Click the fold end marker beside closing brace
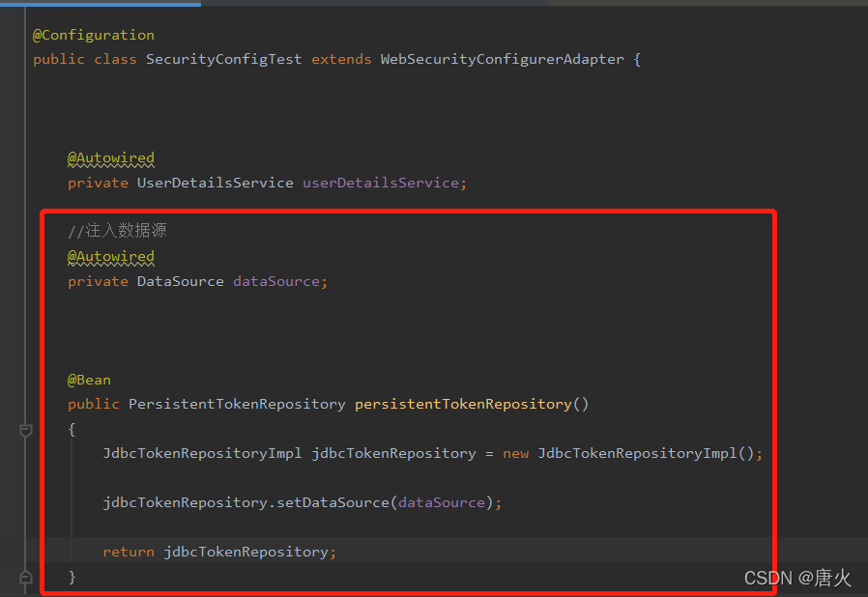Screen dimensions: 868x597 (25, 578)
